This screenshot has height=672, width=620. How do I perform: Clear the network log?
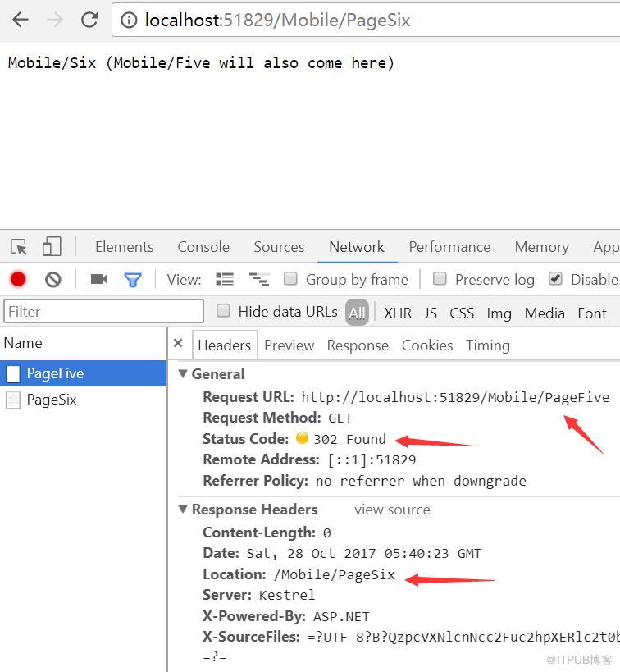tap(53, 280)
